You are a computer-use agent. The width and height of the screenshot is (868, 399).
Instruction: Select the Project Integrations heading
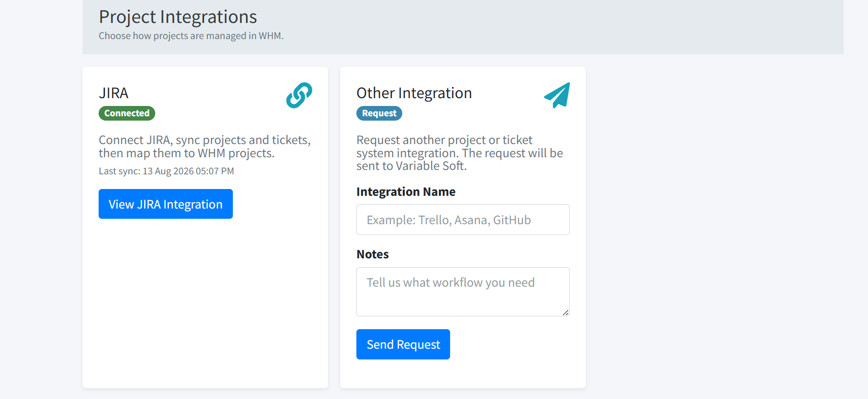[x=178, y=17]
